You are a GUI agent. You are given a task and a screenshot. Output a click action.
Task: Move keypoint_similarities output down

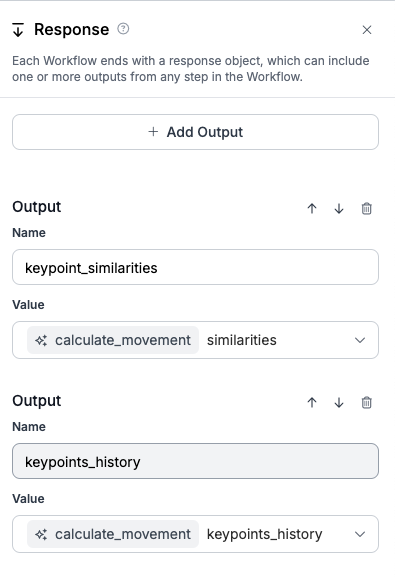[339, 209]
